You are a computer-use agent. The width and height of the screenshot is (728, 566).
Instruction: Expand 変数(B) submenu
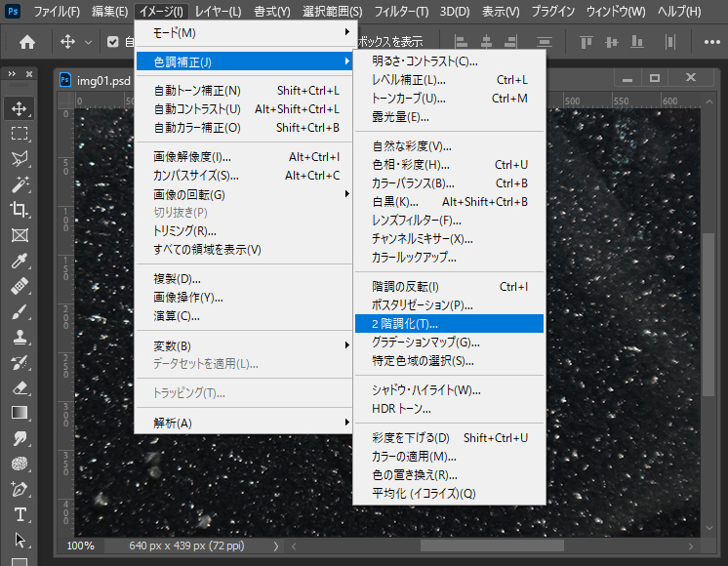click(245, 345)
